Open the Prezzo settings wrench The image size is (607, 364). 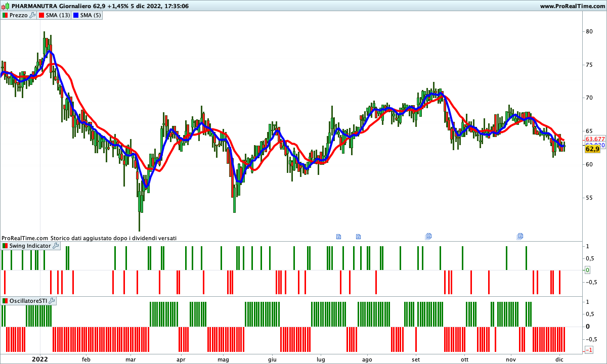pos(32,15)
